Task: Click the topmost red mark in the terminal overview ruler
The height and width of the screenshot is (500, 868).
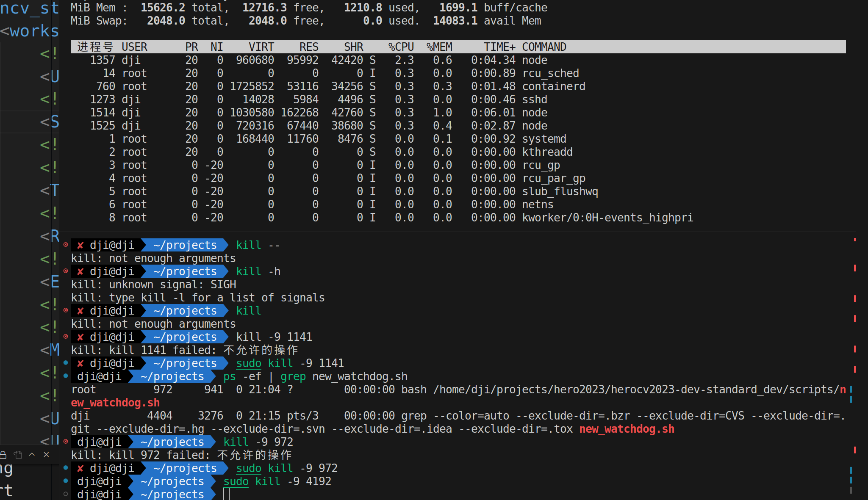Action: (855, 240)
